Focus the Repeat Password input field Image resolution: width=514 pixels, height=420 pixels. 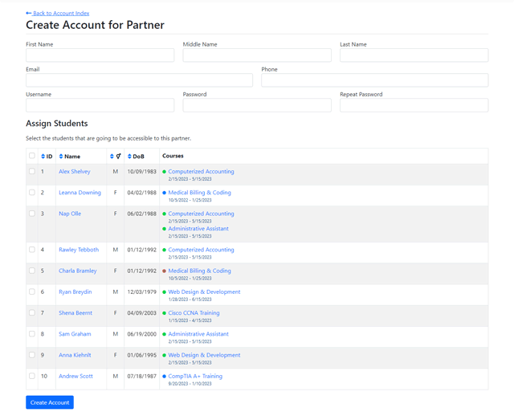[x=414, y=105]
